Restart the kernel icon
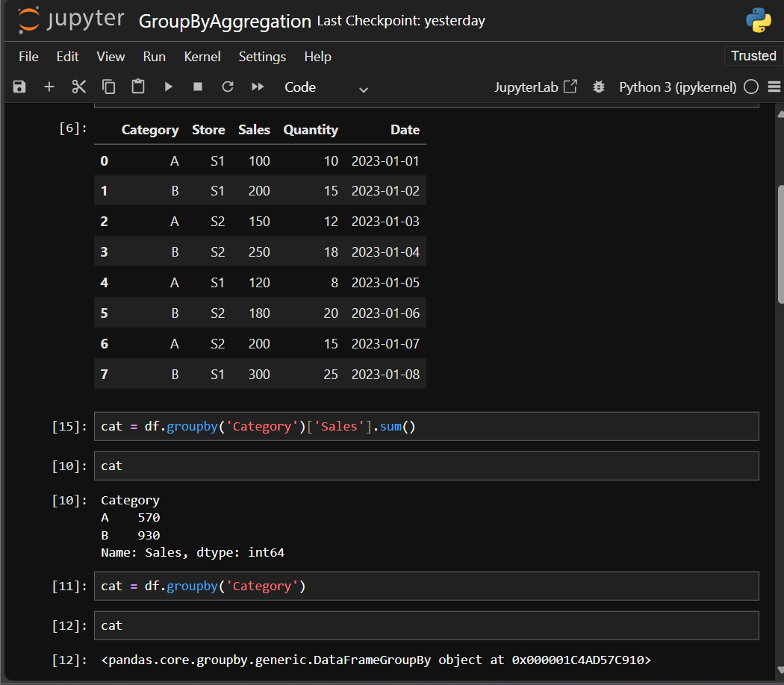The height and width of the screenshot is (685, 784). click(x=228, y=87)
